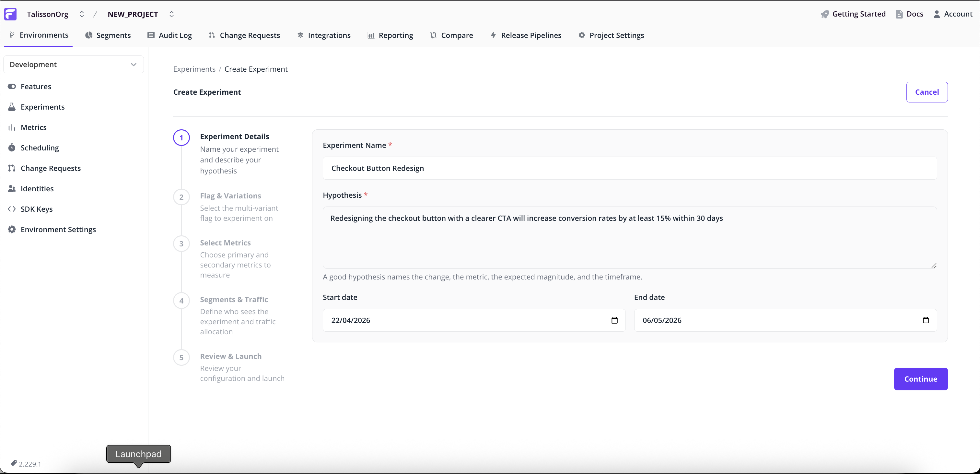Screen dimensions: 980x474
Task: Open Scheduling via the clock icon
Action: click(12, 147)
